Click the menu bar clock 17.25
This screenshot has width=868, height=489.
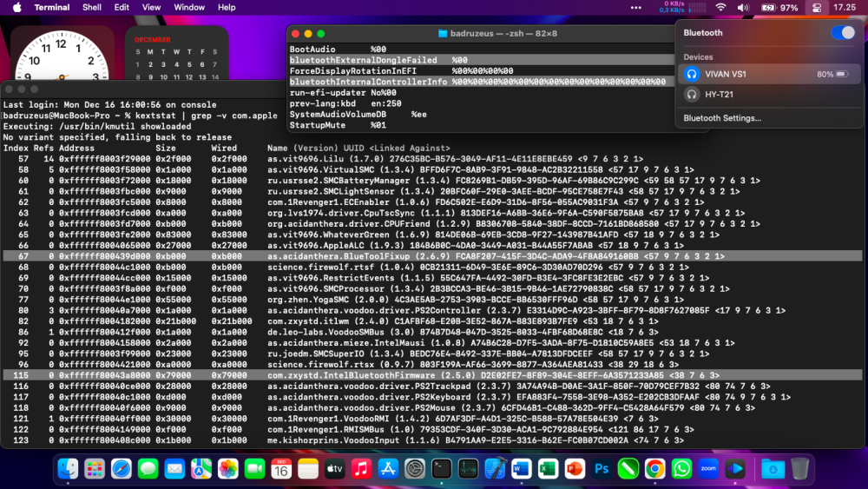tap(845, 7)
